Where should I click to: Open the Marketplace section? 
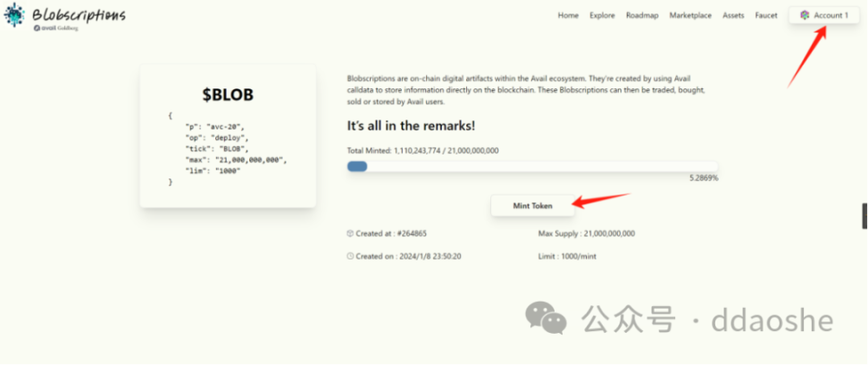(x=691, y=15)
